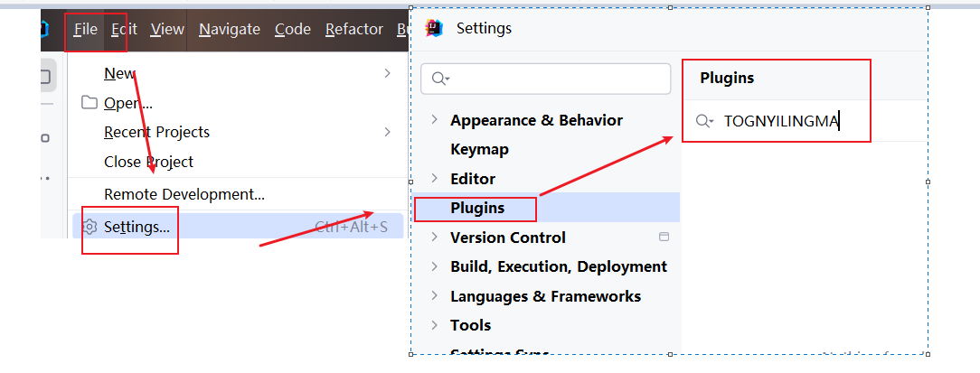Expand the Editor settings node
This screenshot has width=980, height=373.
[435, 179]
